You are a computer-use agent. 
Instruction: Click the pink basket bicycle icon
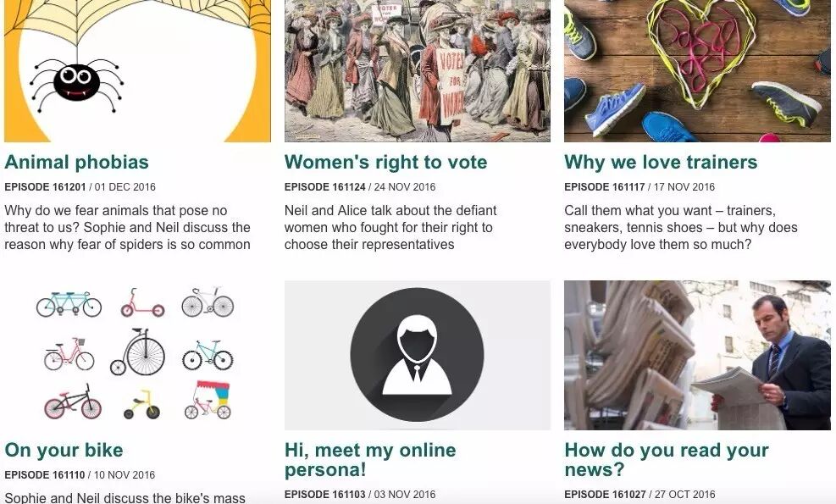pyautogui.click(x=69, y=354)
